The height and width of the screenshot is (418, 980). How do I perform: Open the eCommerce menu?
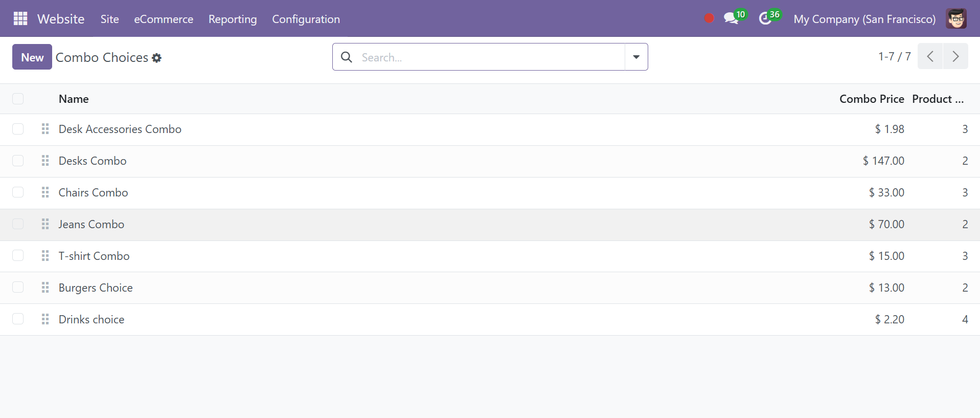click(x=164, y=19)
